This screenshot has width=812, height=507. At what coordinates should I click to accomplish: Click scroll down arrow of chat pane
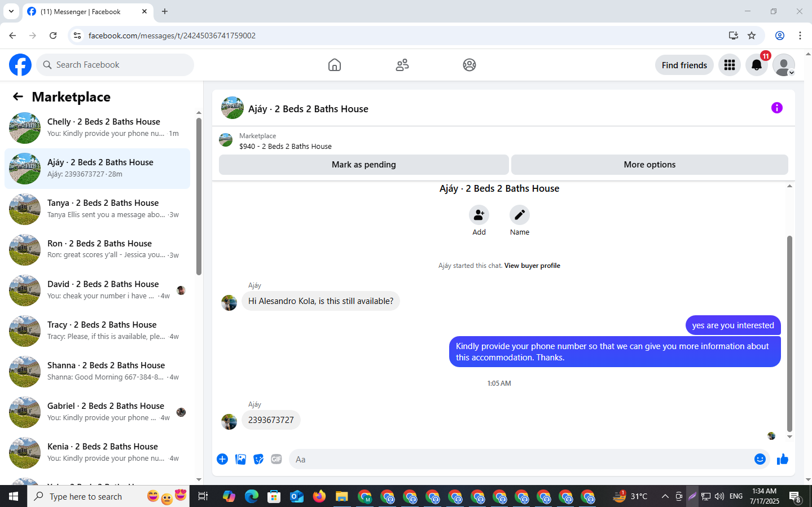pyautogui.click(x=789, y=437)
